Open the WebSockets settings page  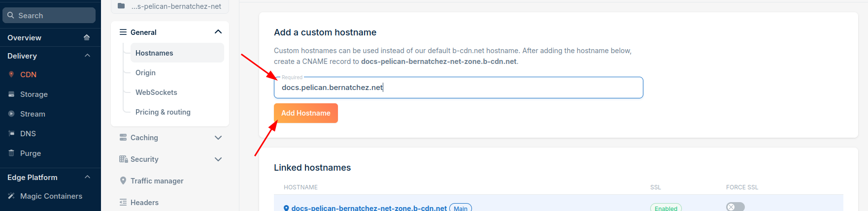coord(156,92)
